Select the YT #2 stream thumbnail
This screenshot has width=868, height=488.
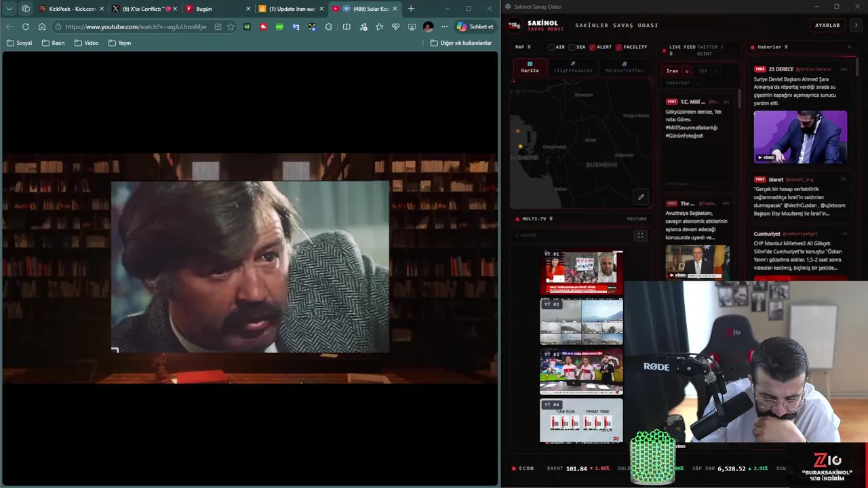581,323
